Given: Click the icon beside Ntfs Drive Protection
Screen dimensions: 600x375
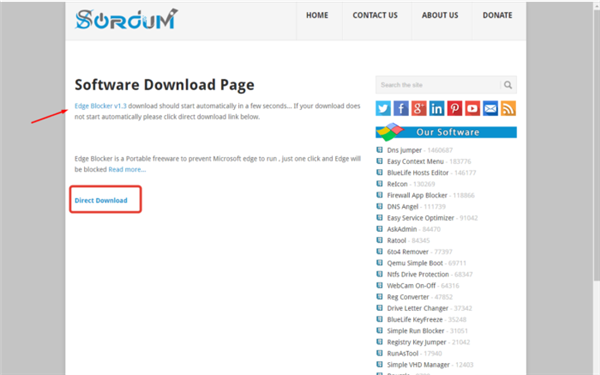Looking at the screenshot, I should tap(380, 274).
